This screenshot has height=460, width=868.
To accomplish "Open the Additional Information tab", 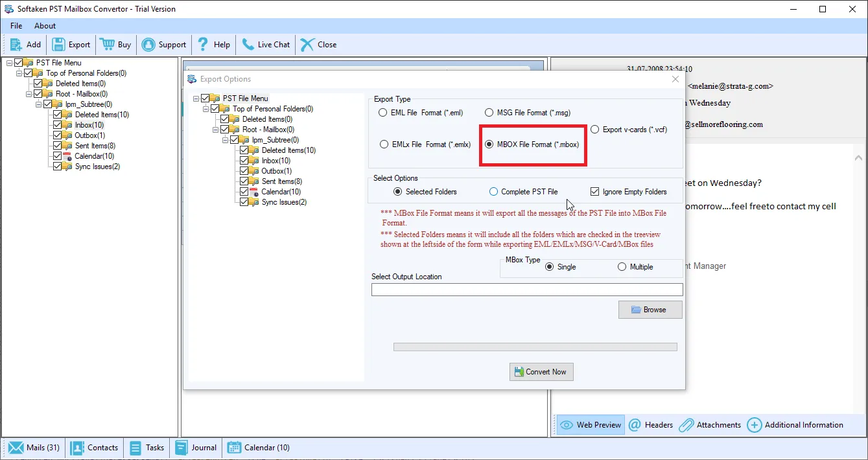I will pyautogui.click(x=795, y=425).
